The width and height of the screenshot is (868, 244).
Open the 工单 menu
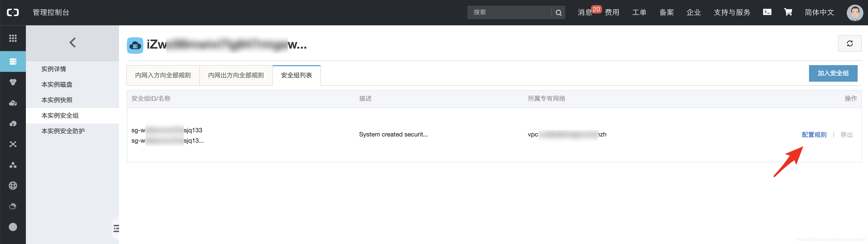639,12
